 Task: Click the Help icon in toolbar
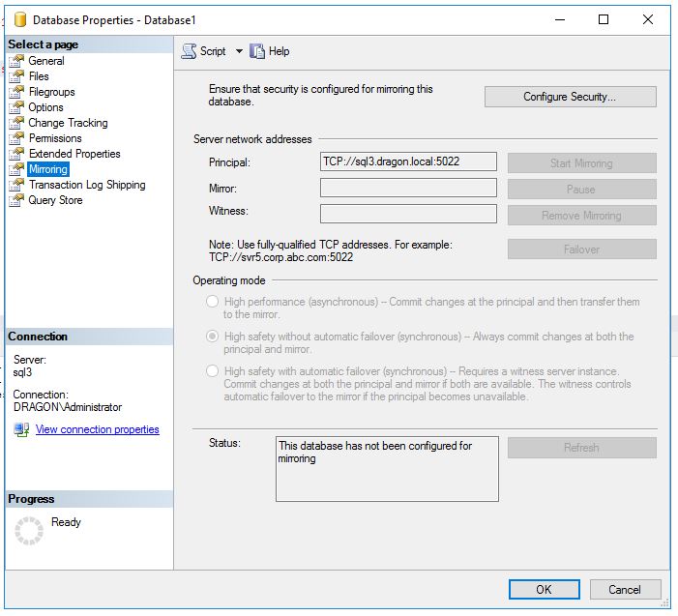(257, 51)
